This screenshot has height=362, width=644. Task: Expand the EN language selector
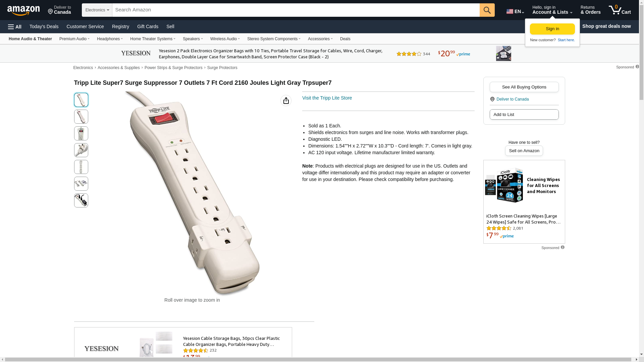tap(515, 11)
